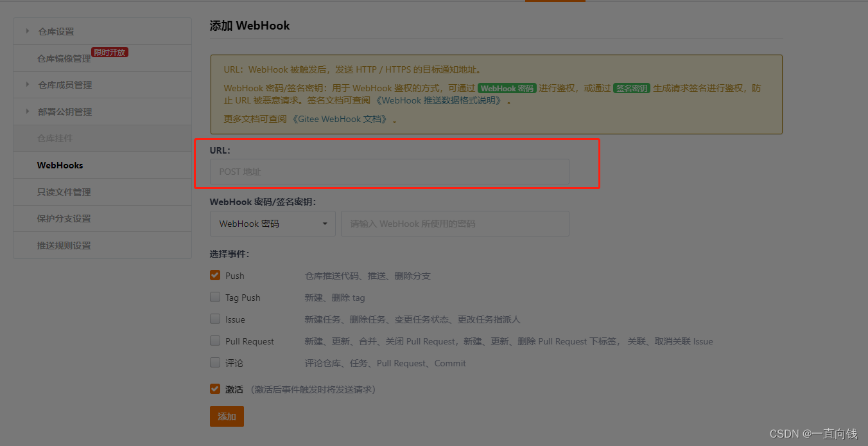Image resolution: width=868 pixels, height=446 pixels.
Task: Focus the POST 地址 URL input field
Action: pos(390,172)
